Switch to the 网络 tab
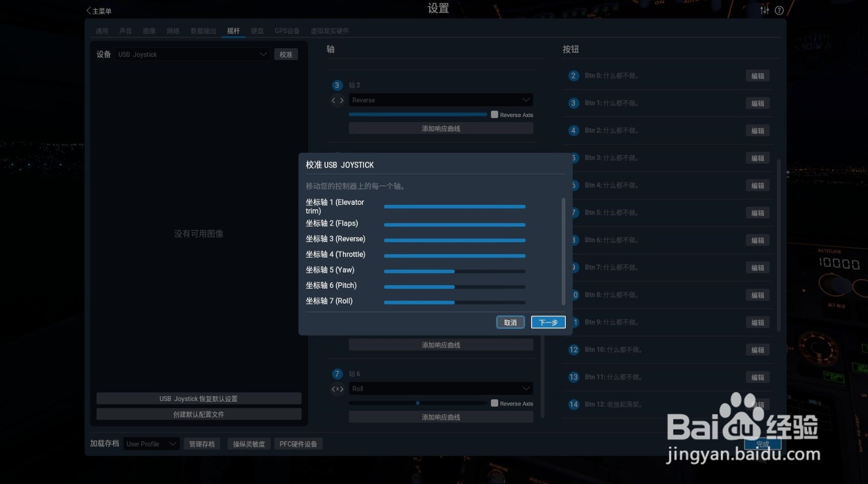The width and height of the screenshot is (868, 484). point(173,31)
